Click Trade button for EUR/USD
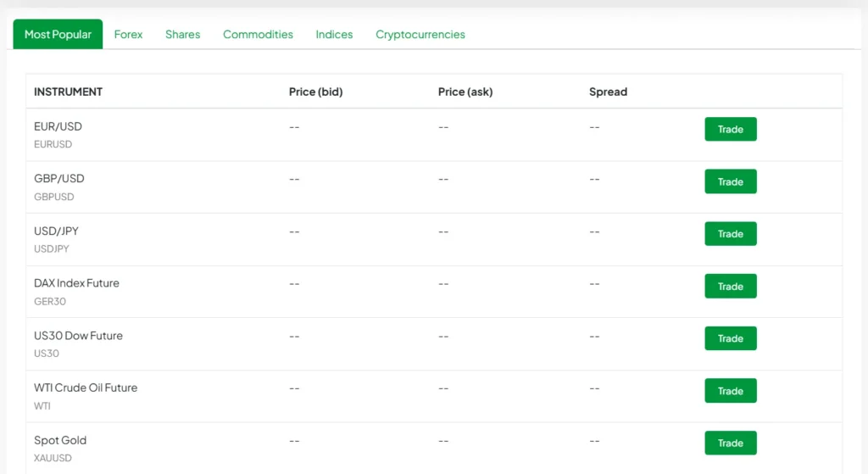Viewport: 868px width, 474px height. [x=730, y=130]
